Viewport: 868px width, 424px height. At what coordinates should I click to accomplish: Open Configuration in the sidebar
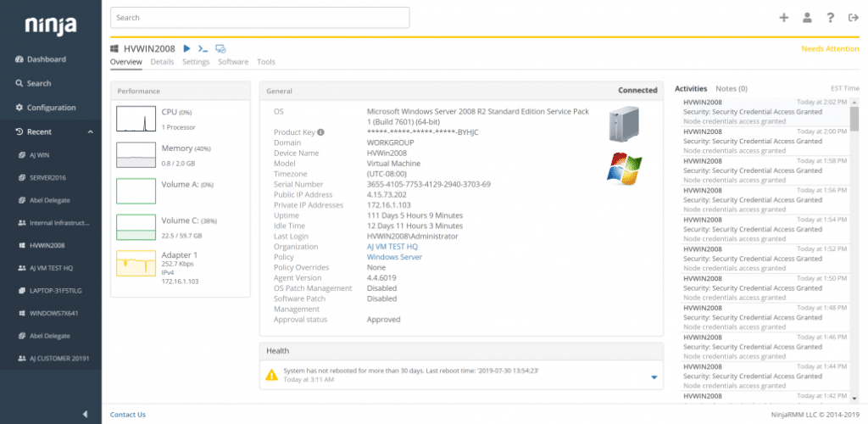click(x=46, y=108)
